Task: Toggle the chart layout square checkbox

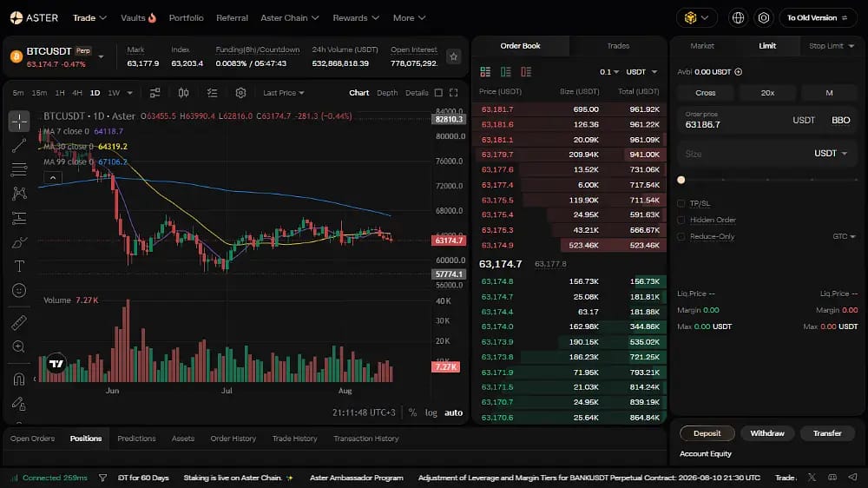Action: (x=438, y=93)
